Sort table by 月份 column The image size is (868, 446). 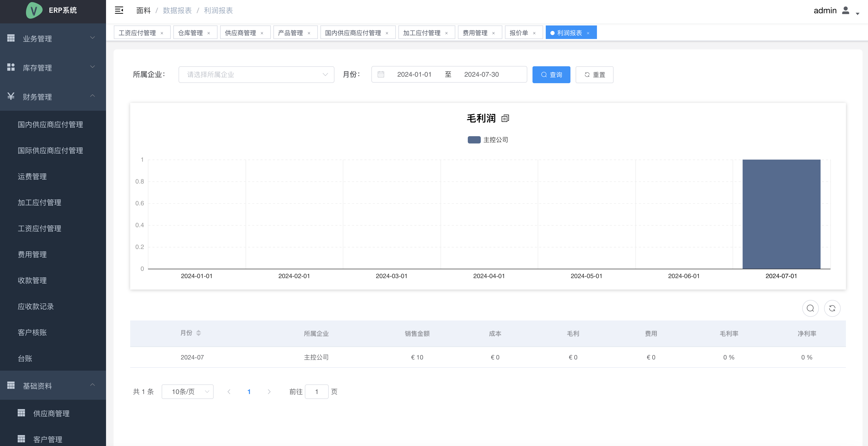(x=198, y=333)
